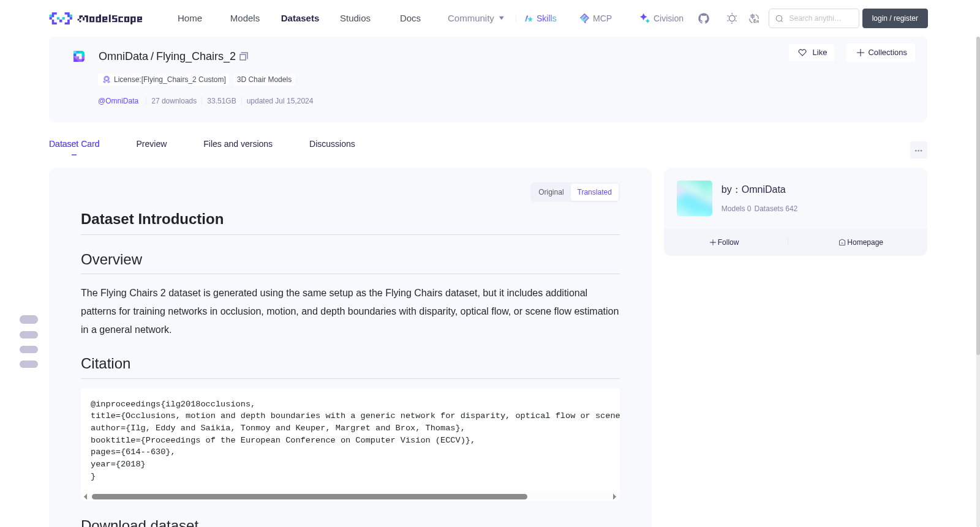Open the @OmniData author link
The width and height of the screenshot is (980, 527).
tap(118, 101)
